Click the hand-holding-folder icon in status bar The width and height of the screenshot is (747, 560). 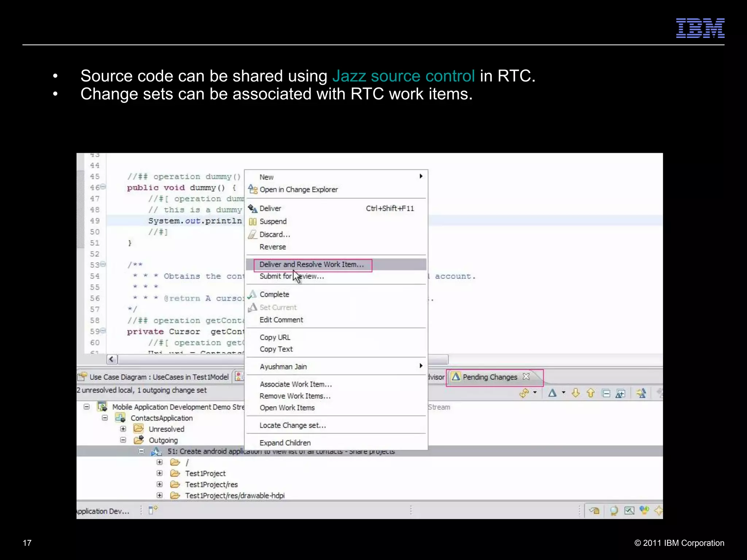tap(595, 510)
